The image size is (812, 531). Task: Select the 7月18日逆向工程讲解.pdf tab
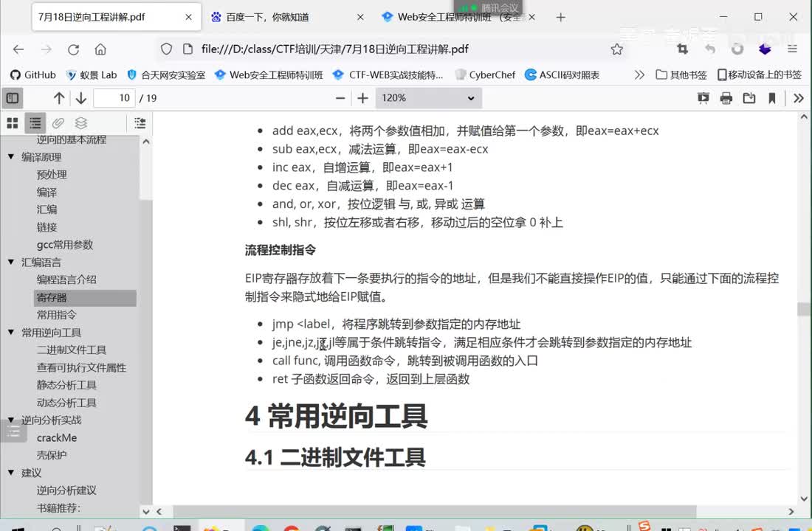pos(115,17)
